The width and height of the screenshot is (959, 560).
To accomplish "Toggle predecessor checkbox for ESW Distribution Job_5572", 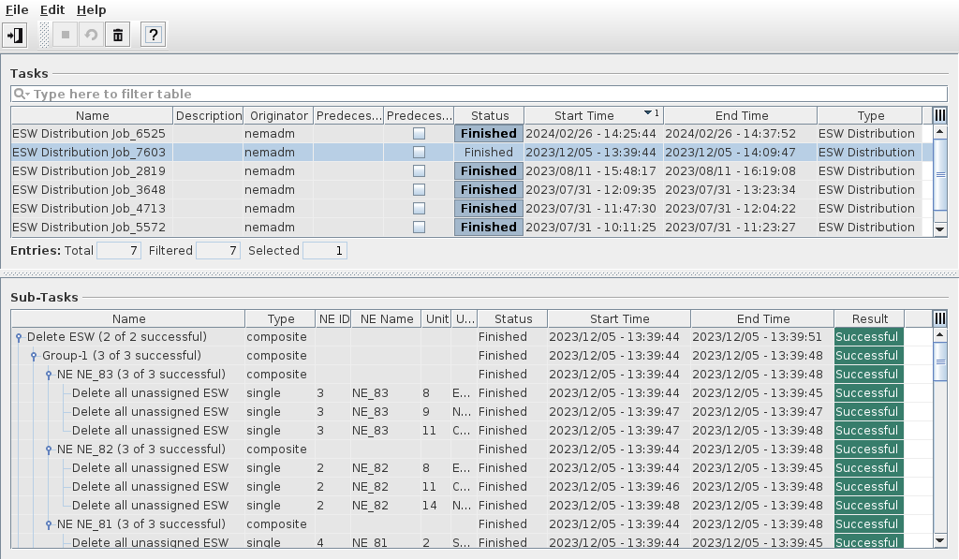I will point(419,228).
